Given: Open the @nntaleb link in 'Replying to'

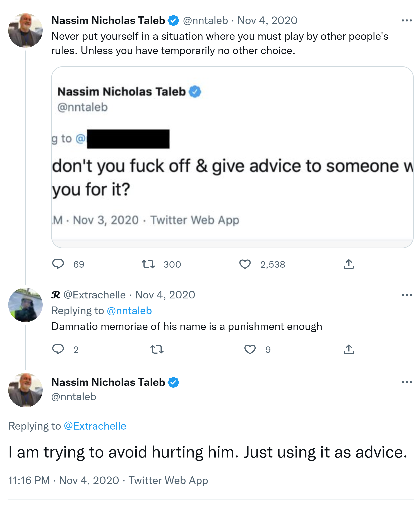Looking at the screenshot, I should (x=129, y=311).
